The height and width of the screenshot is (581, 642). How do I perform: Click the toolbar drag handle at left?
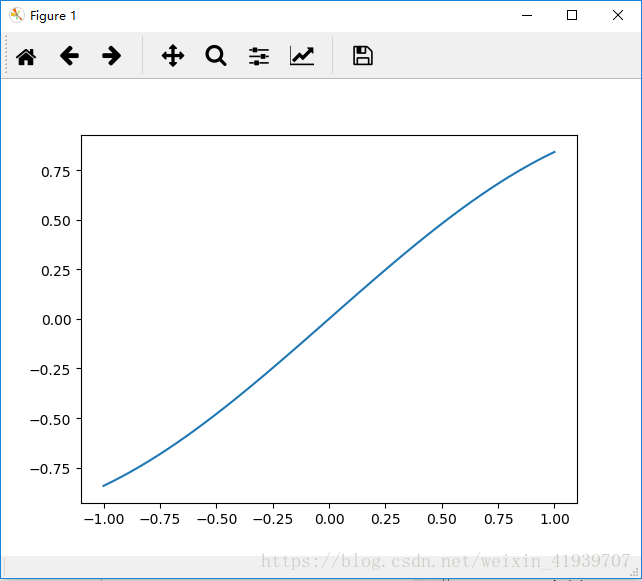coord(6,54)
